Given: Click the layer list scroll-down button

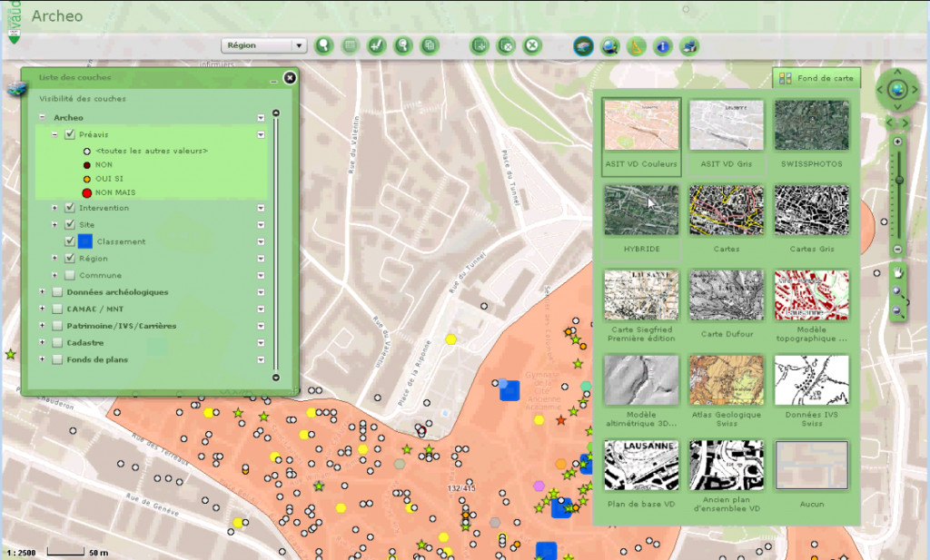Looking at the screenshot, I should click(x=276, y=378).
